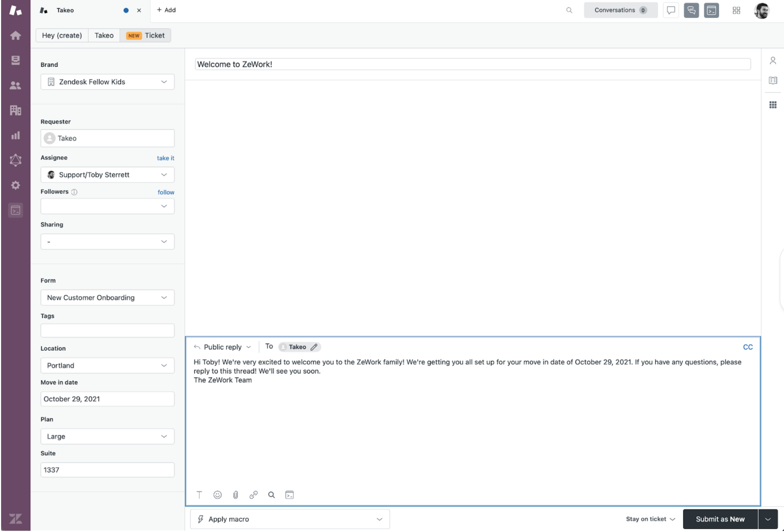Insert a link in the reply composer
This screenshot has height=532, width=784.
[x=254, y=495]
